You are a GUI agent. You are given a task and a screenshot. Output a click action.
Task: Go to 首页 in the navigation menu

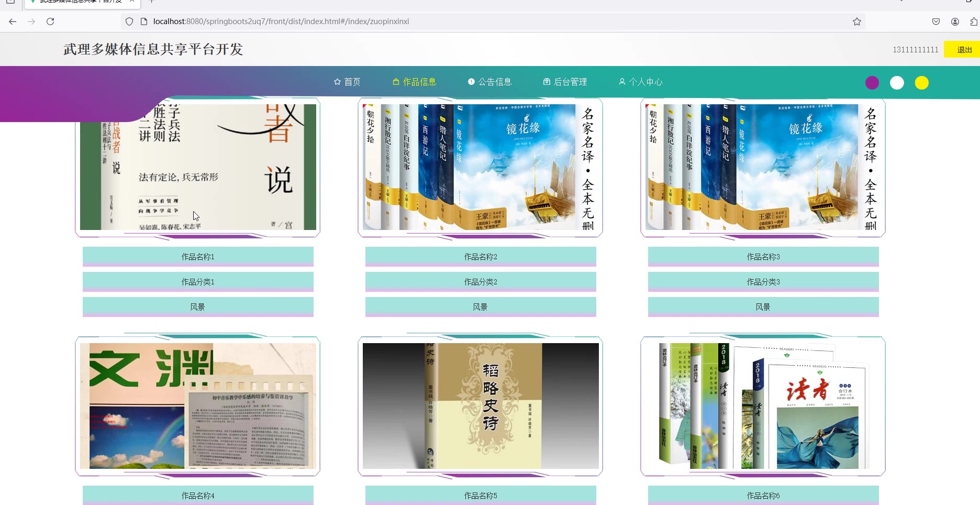point(347,82)
